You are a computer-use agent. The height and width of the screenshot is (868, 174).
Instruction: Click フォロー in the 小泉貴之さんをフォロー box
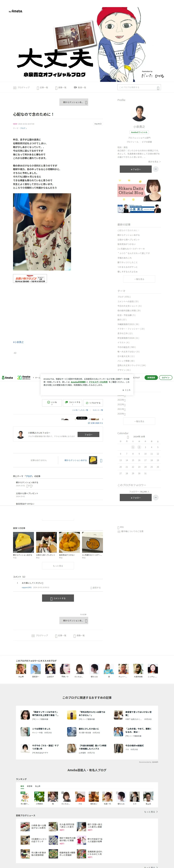(88, 435)
